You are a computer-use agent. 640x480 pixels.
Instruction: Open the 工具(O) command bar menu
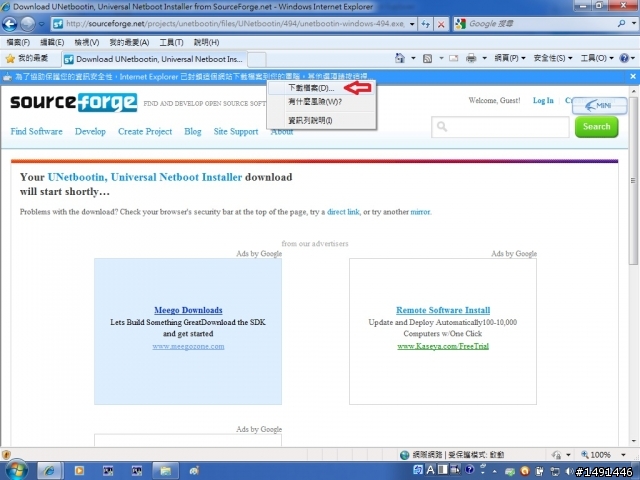(597, 58)
